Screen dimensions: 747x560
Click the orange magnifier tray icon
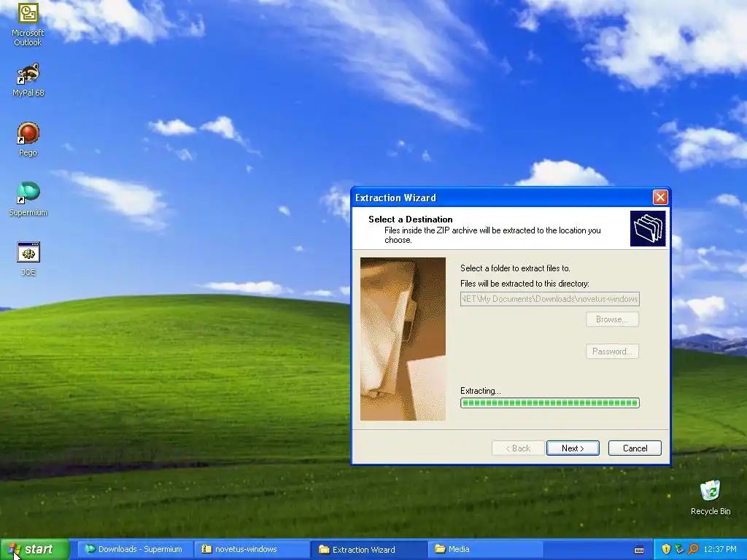693,550
